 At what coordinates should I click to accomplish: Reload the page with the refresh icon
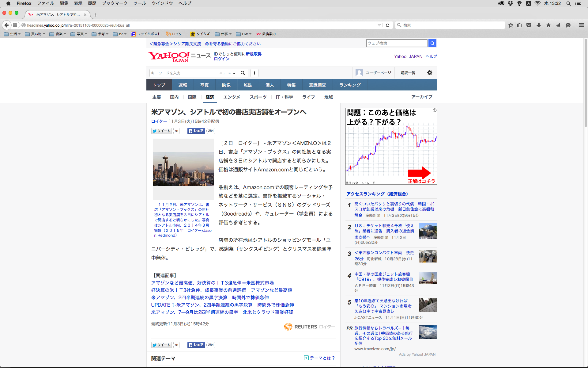click(x=387, y=25)
